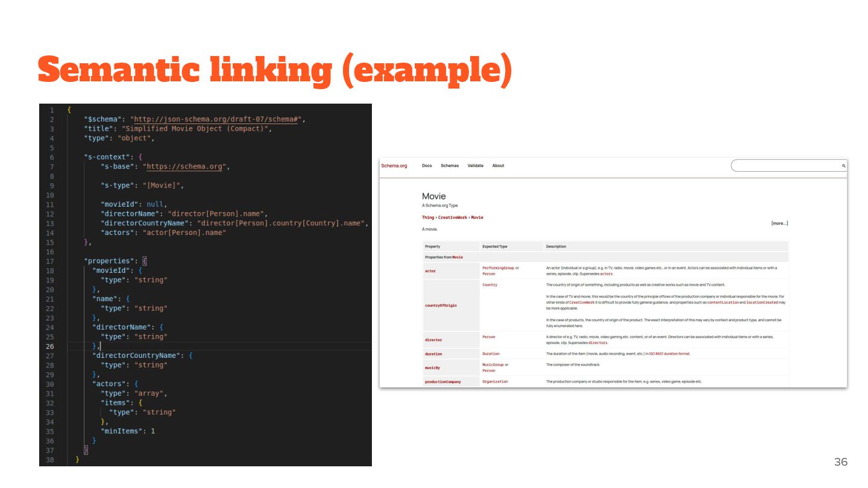Click the directors link after Supersedes

pyautogui.click(x=598, y=343)
